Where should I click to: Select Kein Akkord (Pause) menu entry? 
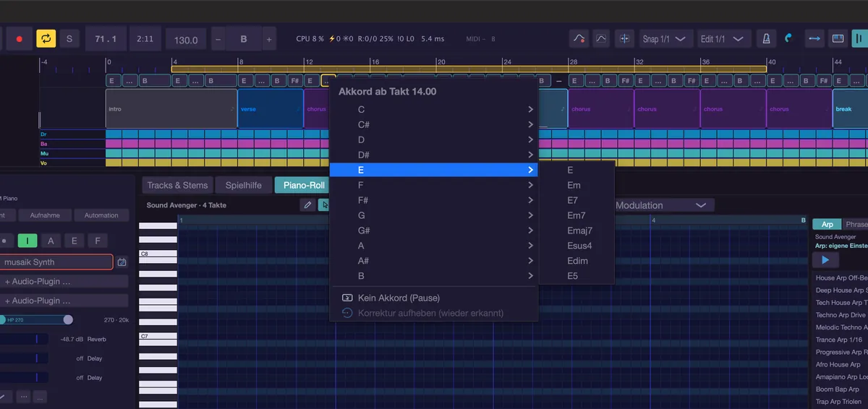click(x=434, y=298)
